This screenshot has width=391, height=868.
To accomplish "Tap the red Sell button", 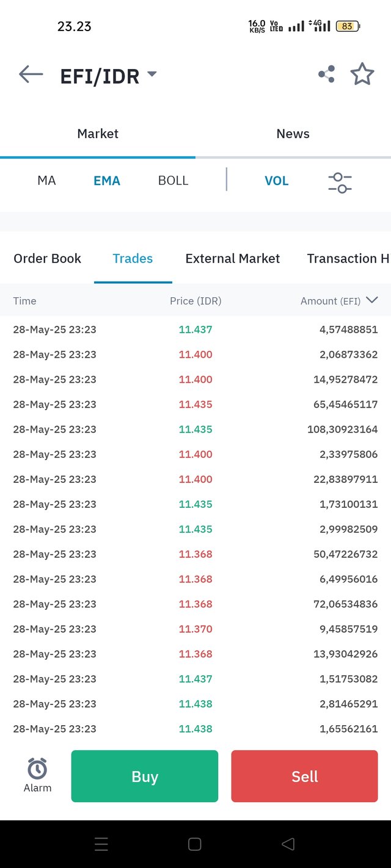I will 304,776.
